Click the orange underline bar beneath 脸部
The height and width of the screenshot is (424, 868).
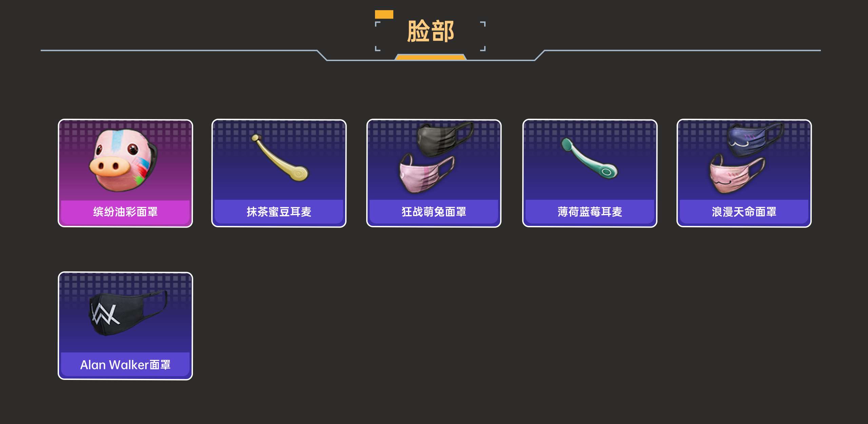click(431, 57)
